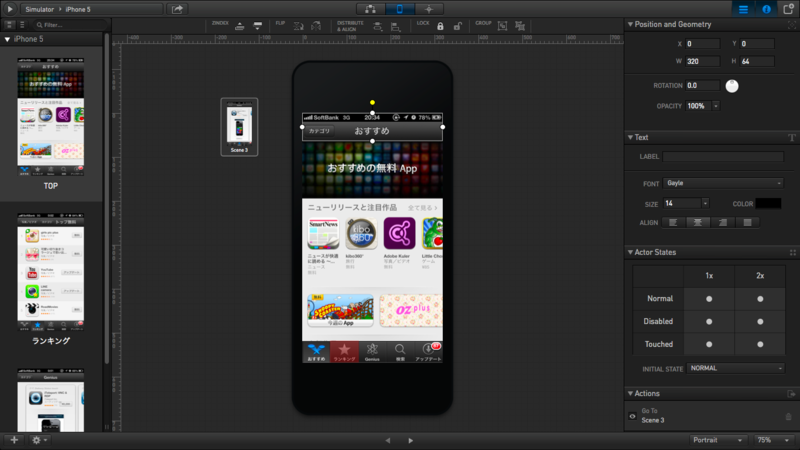Click the Text section type icon
The width and height of the screenshot is (800, 450).
pyautogui.click(x=792, y=138)
